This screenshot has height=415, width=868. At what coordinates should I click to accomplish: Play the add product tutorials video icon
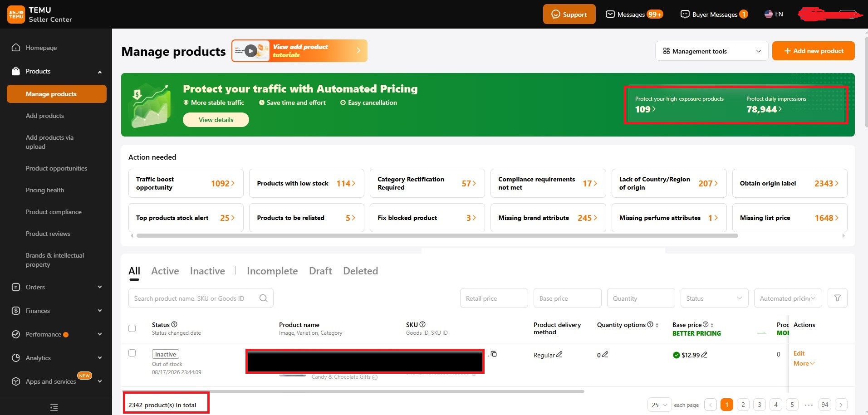pos(250,51)
